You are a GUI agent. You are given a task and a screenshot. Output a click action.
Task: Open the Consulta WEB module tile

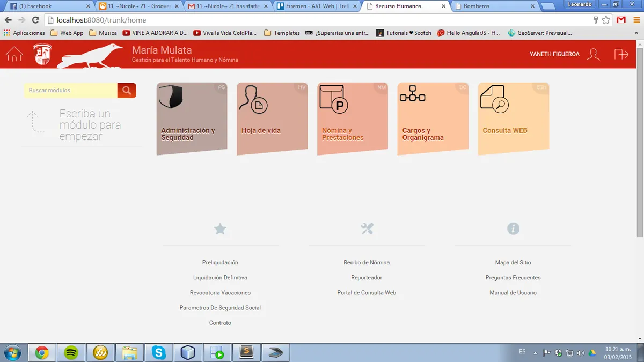[514, 119]
